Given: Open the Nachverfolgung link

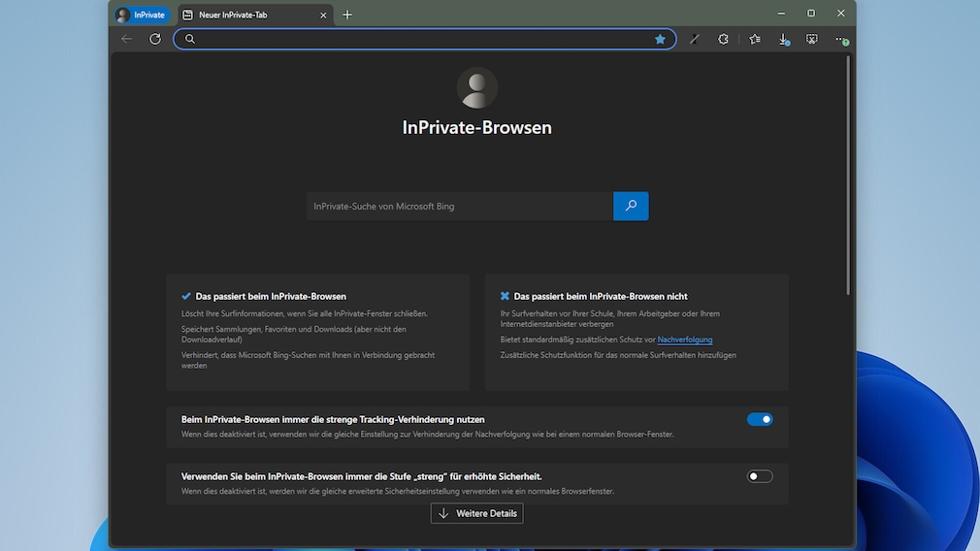Looking at the screenshot, I should (x=684, y=340).
